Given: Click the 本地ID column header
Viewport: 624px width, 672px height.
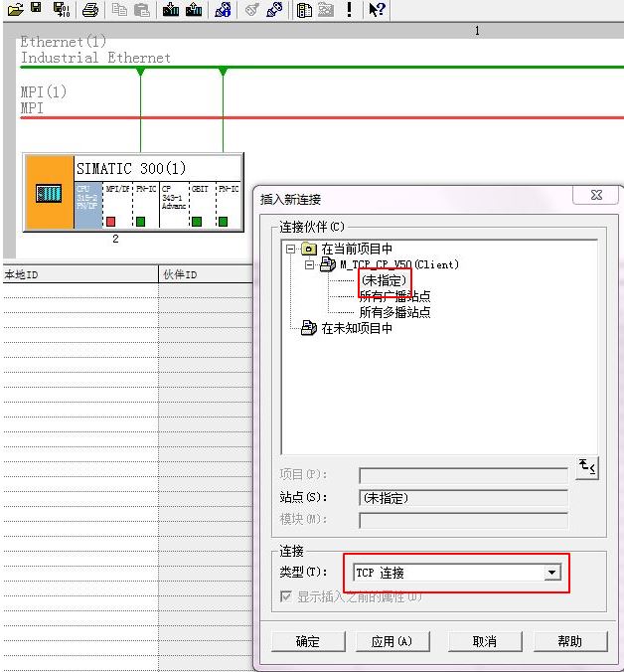Looking at the screenshot, I should (80, 274).
